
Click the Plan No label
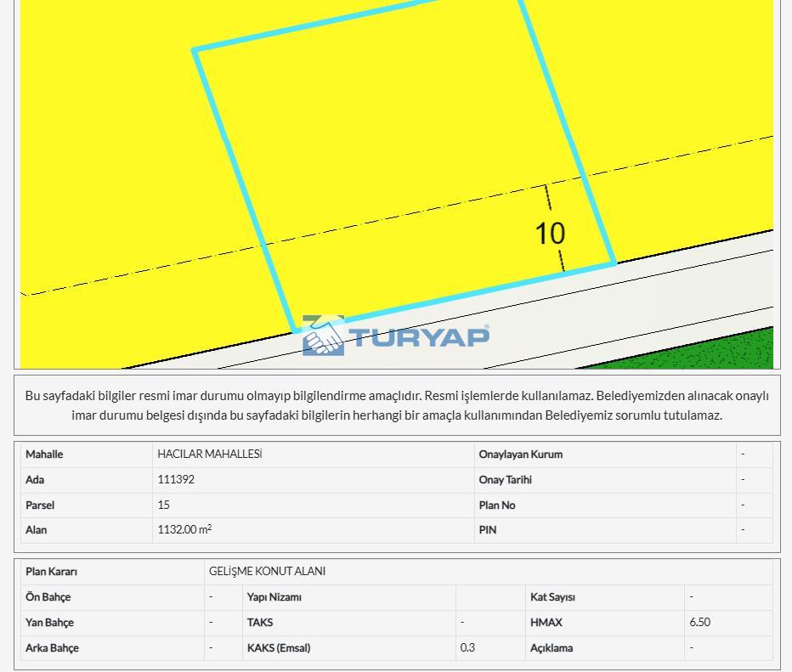pyautogui.click(x=496, y=505)
